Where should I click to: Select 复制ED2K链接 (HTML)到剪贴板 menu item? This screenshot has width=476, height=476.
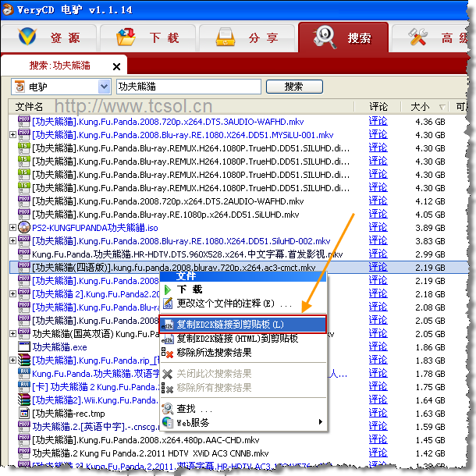click(243, 338)
